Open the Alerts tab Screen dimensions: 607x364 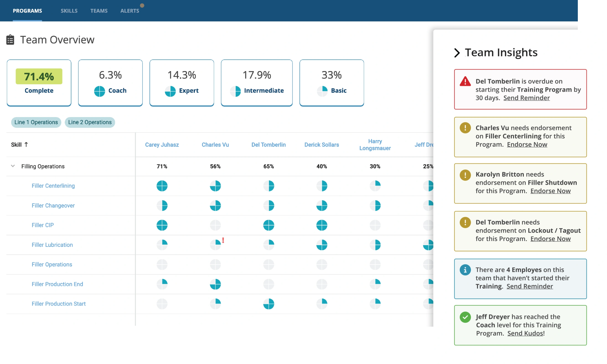pos(130,10)
